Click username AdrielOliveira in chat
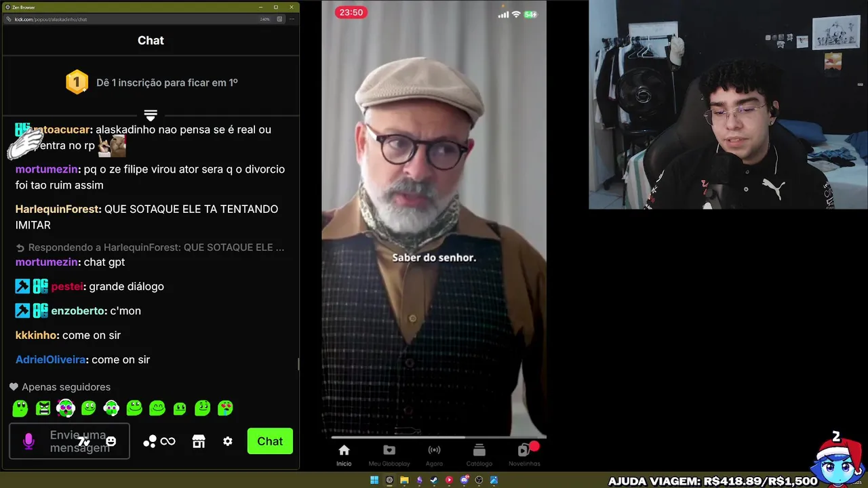The width and height of the screenshot is (868, 488). click(x=50, y=359)
